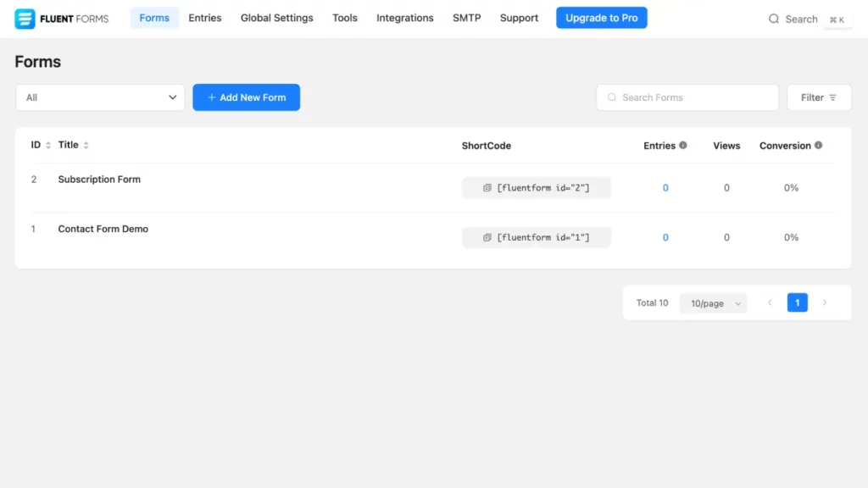This screenshot has width=868, height=488.
Task: Sort forms by Title column arrows
Action: tap(86, 146)
